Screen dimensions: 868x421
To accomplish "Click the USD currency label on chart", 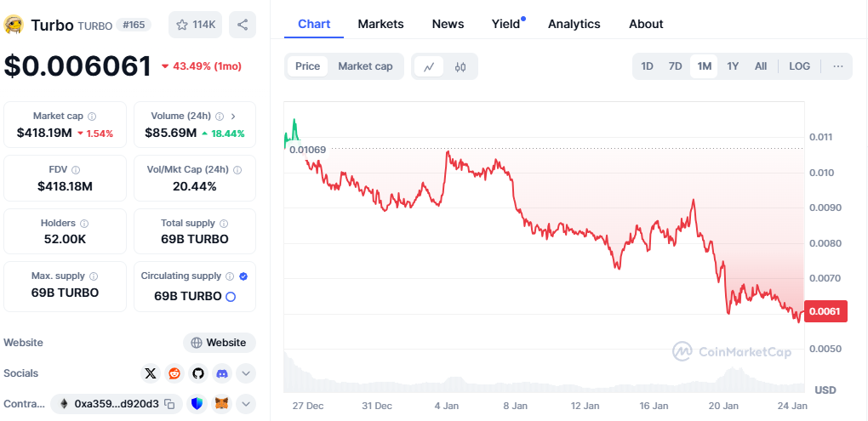I will coord(825,390).
